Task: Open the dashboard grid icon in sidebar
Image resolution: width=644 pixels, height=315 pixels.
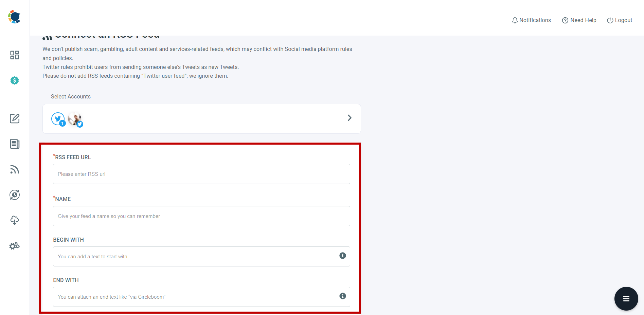Action: (15, 55)
